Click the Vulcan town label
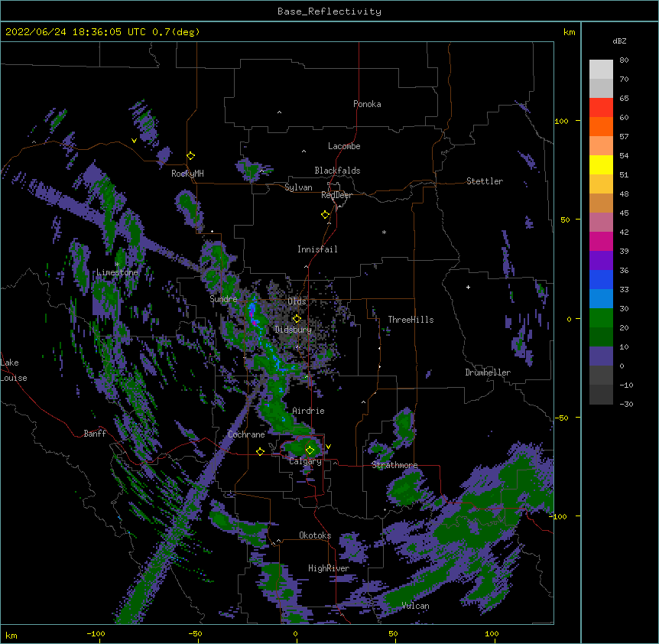This screenshot has height=644, width=659. pyautogui.click(x=415, y=606)
